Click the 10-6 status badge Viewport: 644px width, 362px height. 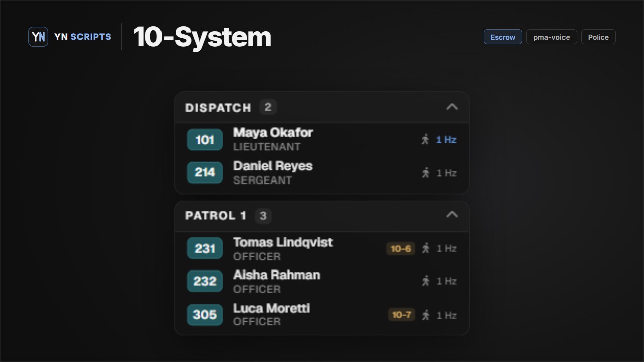pyautogui.click(x=400, y=248)
